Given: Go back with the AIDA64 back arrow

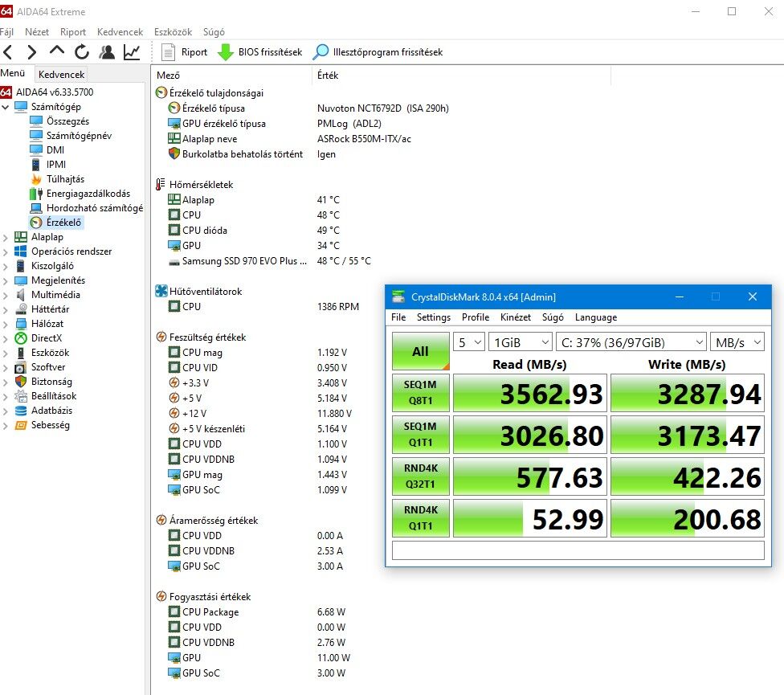Looking at the screenshot, I should [x=8, y=52].
